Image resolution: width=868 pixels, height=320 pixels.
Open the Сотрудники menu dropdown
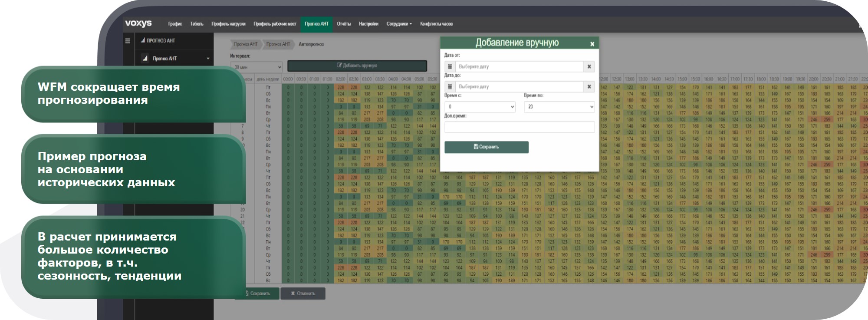399,24
